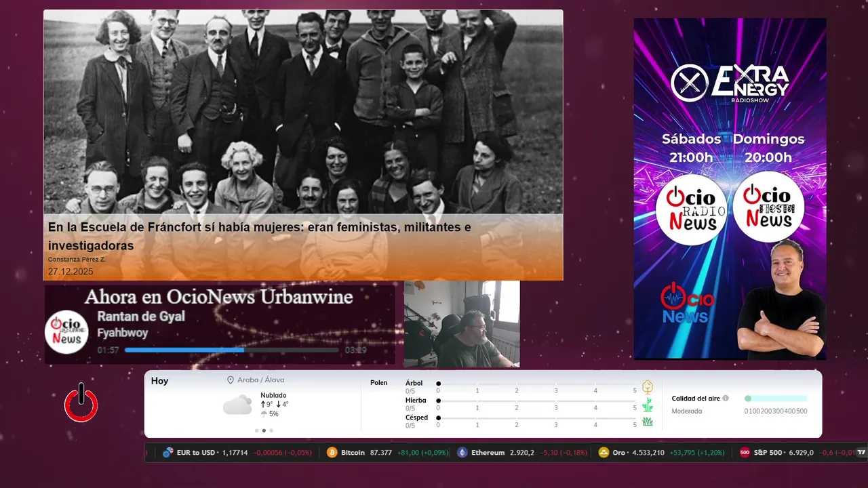868x488 pixels.
Task: Click the Árbol pollen level slider
Action: tap(537, 384)
